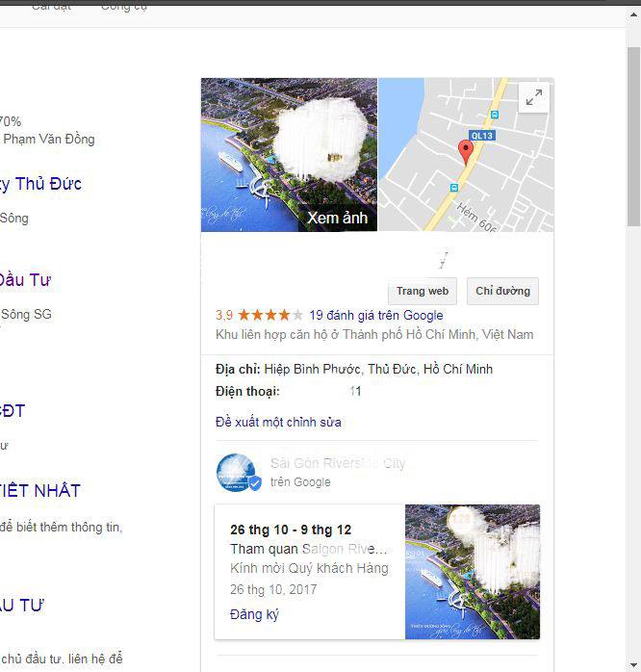Open the search result ending with ẦU TƯ

click(22, 606)
